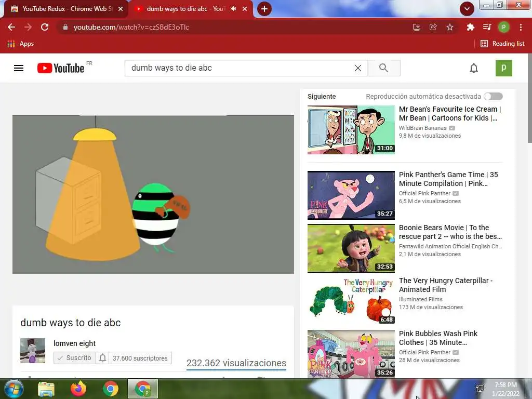Viewport: 532px width, 399px height.
Task: Open a new tab with plus button
Action: coord(264,9)
